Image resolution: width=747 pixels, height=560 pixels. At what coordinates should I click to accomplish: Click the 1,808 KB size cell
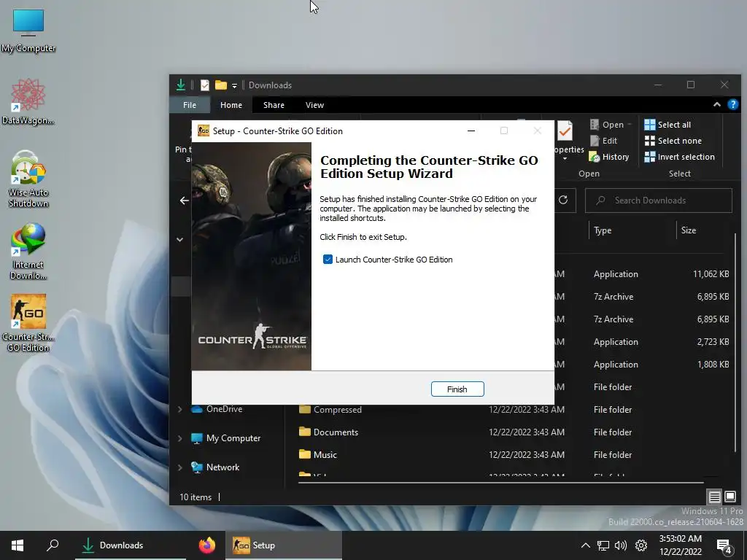[x=713, y=365]
